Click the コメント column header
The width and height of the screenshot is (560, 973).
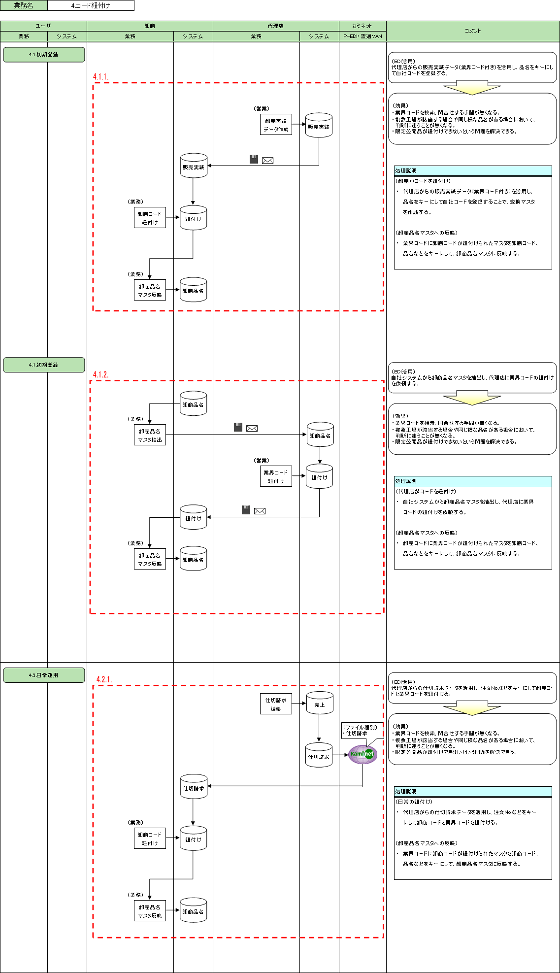[x=473, y=31]
